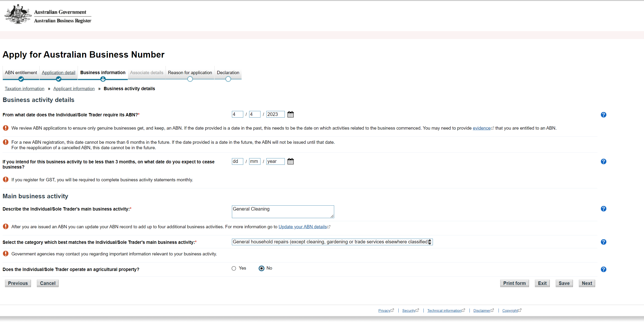Open calendar picker for ABN start date
Image resolution: width=644 pixels, height=330 pixels.
click(290, 114)
